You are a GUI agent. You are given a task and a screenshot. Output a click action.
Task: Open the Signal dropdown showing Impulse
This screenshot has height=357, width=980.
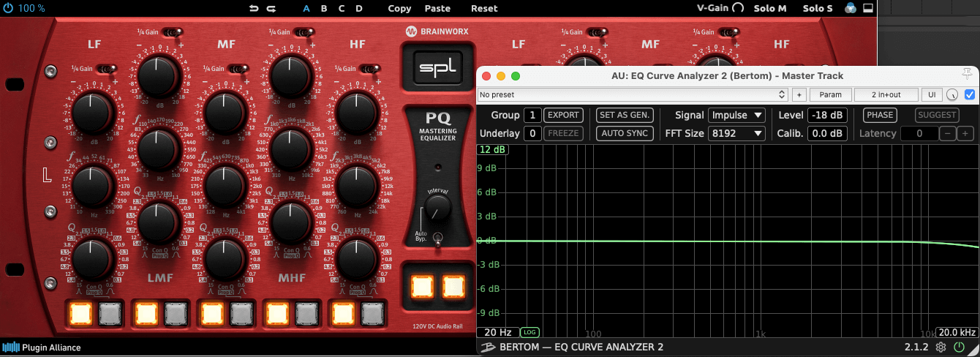[x=736, y=115]
